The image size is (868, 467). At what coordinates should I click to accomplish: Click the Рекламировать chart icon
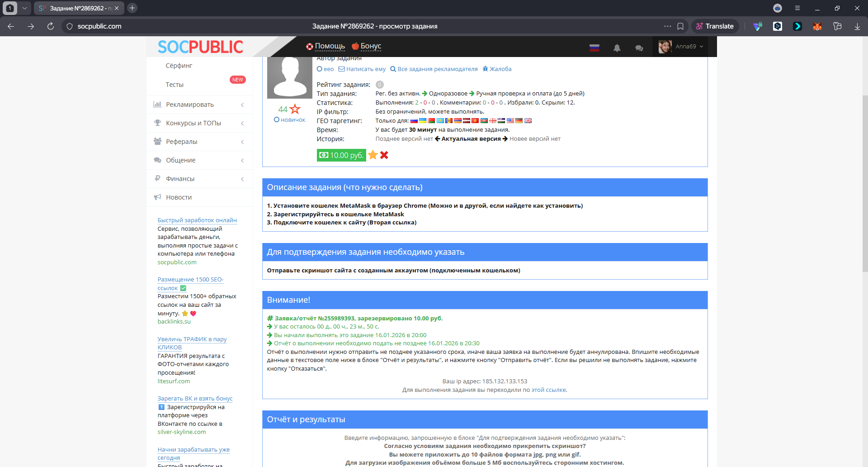click(x=157, y=104)
